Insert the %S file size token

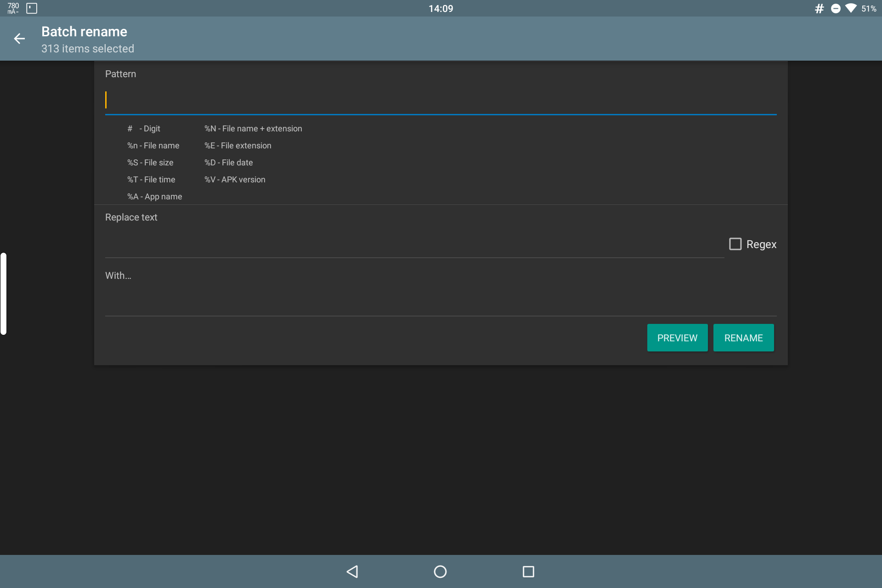[150, 162]
